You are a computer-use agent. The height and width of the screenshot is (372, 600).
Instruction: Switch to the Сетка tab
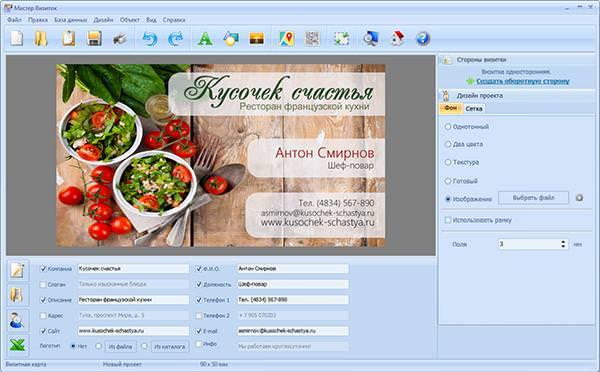474,109
